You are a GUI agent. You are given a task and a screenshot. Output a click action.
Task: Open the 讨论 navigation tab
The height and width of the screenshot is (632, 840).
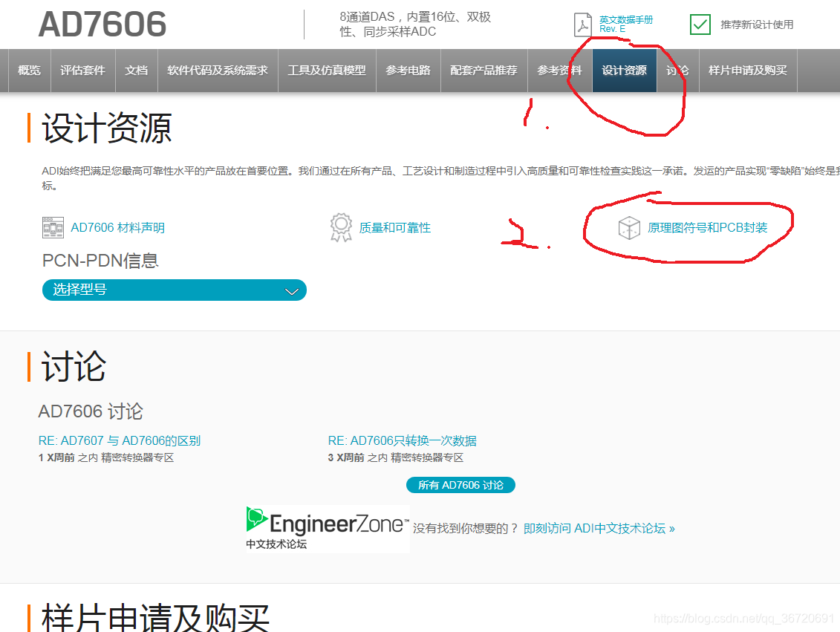pyautogui.click(x=677, y=70)
